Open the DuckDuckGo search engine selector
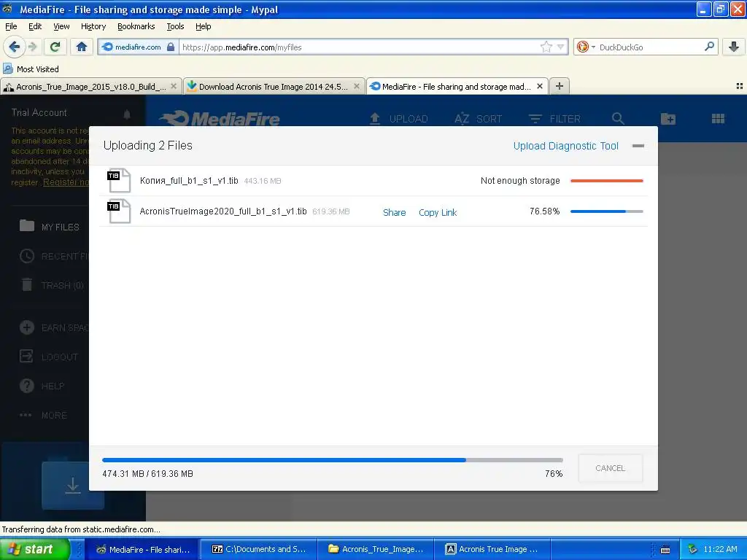 tap(586, 47)
